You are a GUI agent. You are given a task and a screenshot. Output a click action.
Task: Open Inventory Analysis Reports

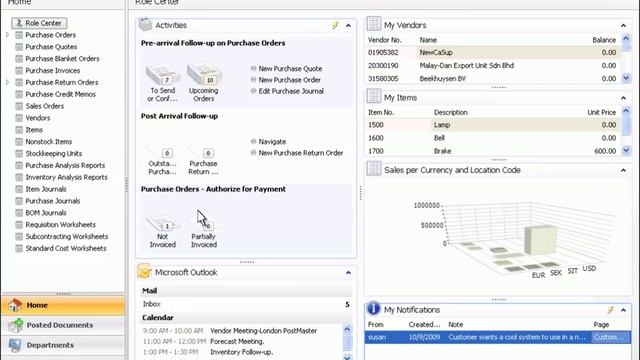coord(67,177)
